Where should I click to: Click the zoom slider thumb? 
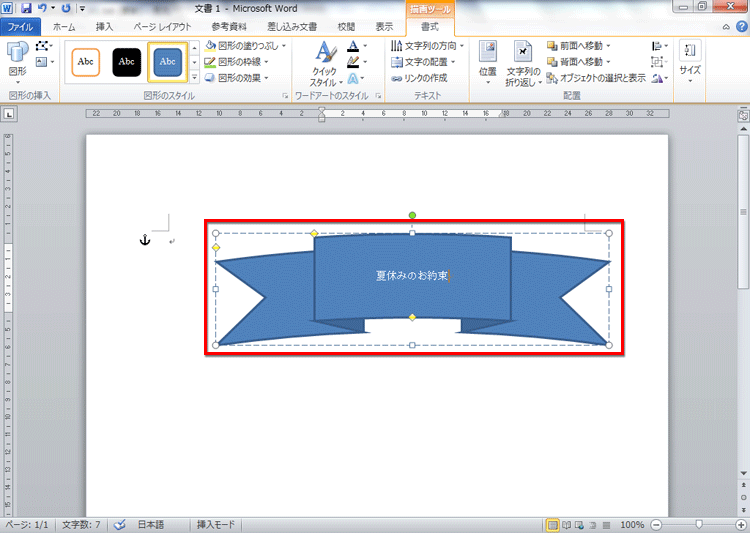[x=699, y=525]
